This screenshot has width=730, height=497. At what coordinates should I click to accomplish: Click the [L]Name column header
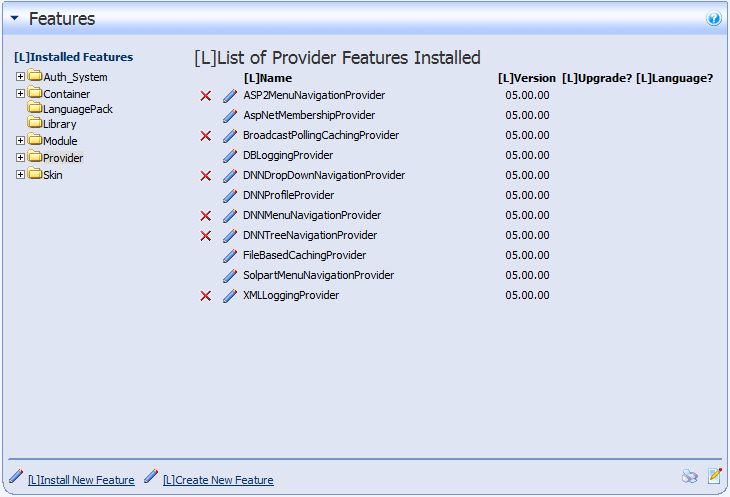268,78
